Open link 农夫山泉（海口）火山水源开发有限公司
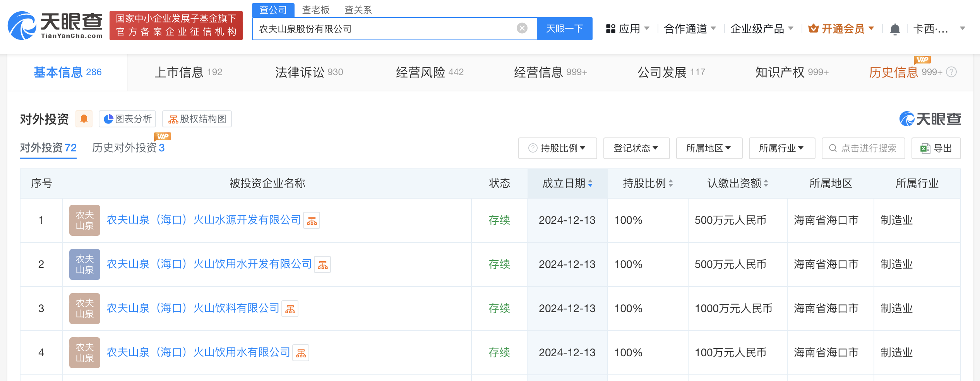980x381 pixels. [x=204, y=220]
